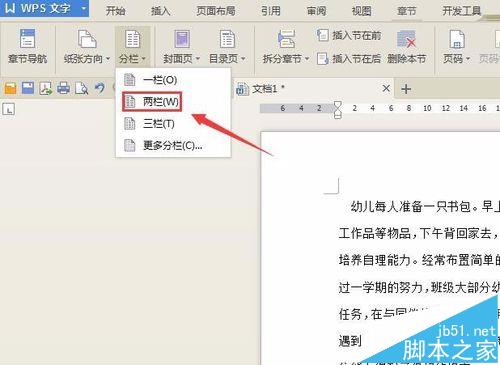Open the 章节导航 chapter navigation icon
This screenshot has height=365, width=500.
click(x=27, y=39)
